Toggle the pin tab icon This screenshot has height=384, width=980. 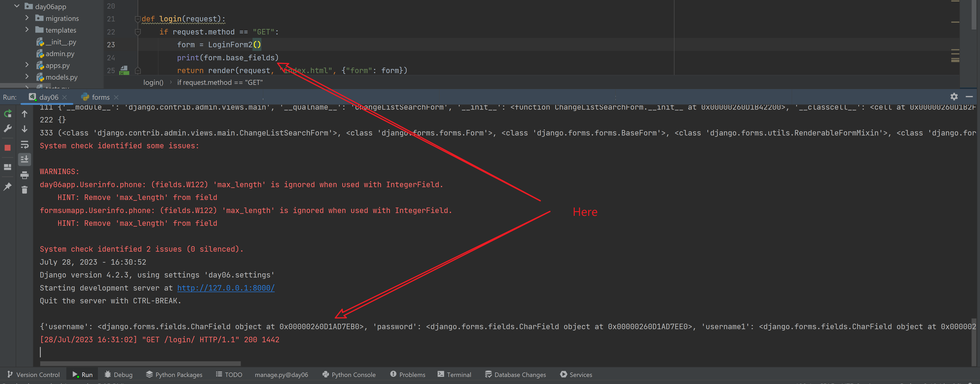click(x=8, y=186)
